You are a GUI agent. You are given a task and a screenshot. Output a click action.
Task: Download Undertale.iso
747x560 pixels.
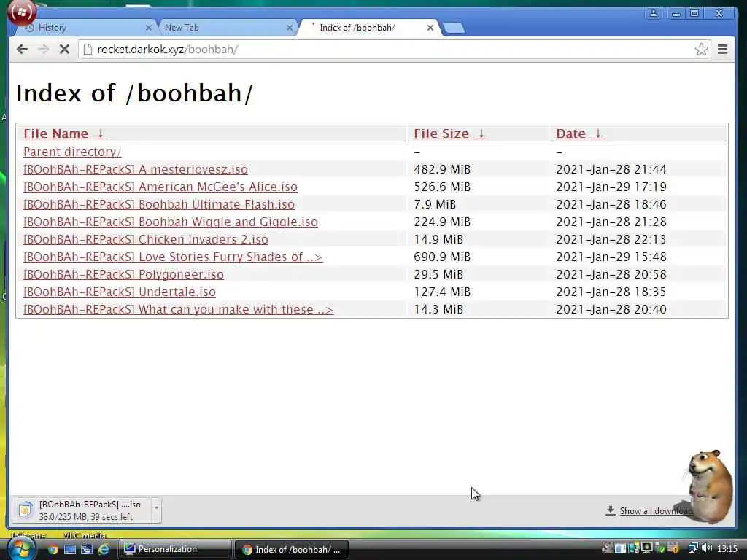[x=120, y=292]
